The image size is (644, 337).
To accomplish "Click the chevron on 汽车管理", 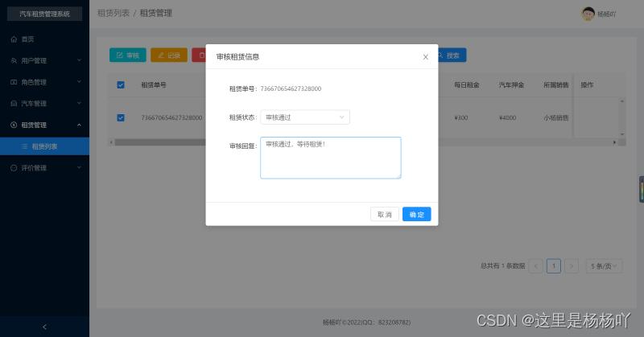I will click(x=79, y=103).
